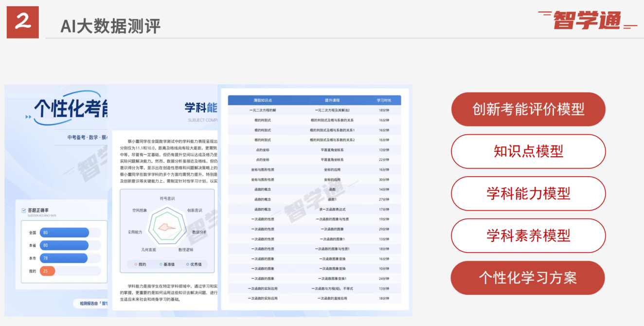The width and height of the screenshot is (644, 326).
Task: Click the 14分钟 duration cell
Action: click(x=384, y=189)
